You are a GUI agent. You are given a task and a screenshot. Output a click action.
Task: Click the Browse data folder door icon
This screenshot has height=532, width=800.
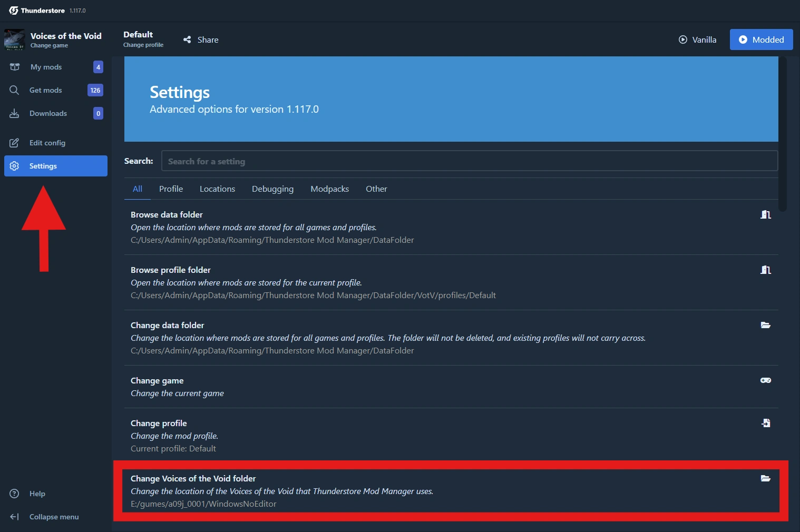[x=766, y=214]
